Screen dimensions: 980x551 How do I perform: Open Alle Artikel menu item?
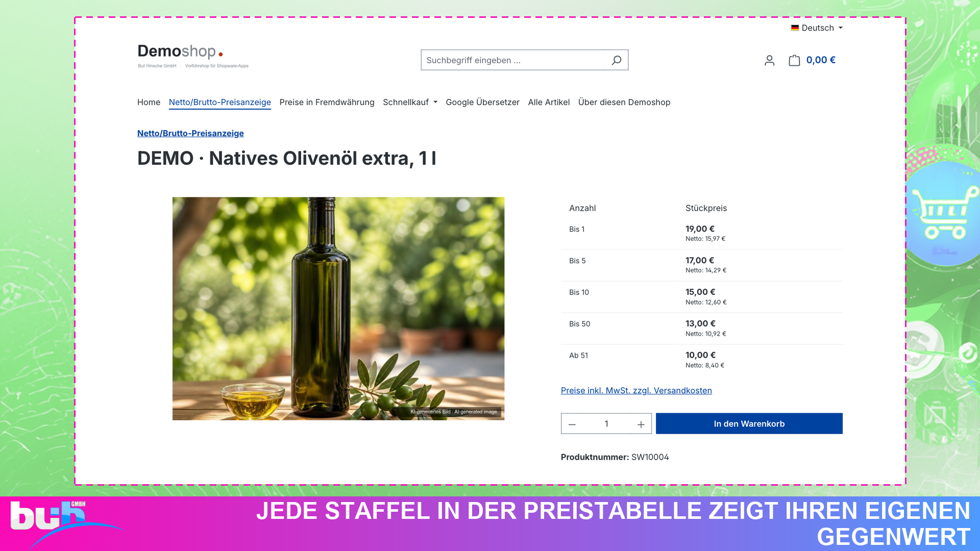549,102
